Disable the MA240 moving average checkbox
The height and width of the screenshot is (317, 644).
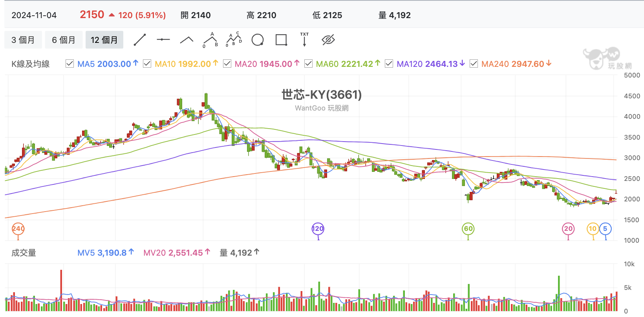pyautogui.click(x=474, y=64)
